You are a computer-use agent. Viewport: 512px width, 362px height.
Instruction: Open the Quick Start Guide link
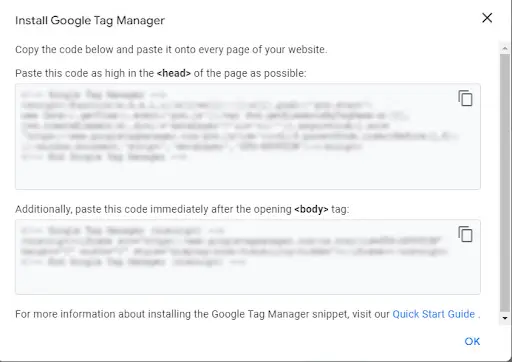[x=433, y=314]
